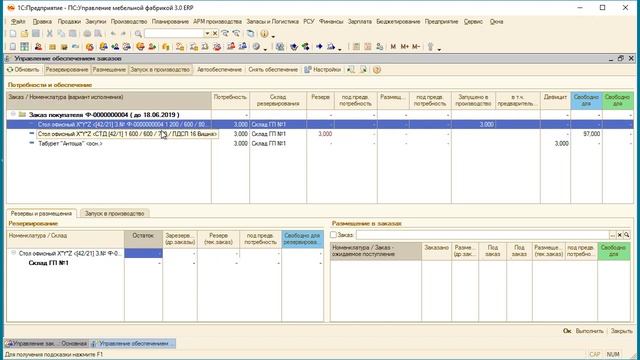
Task: Click the Undo arrow icon
Action: point(113,34)
